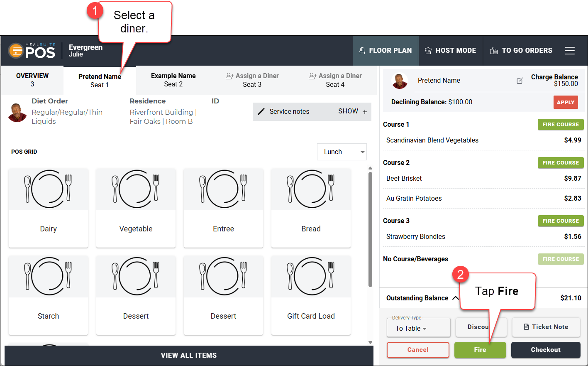Screen dimensions: 588x366
Task: Click the edit diner icon beside Pretend Name
Action: pyautogui.click(x=520, y=81)
